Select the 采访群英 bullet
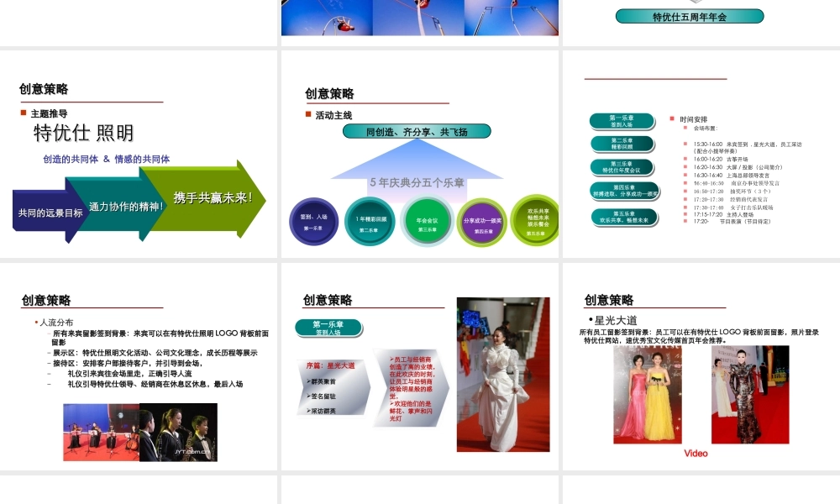Viewport: 840px width, 504px height. pos(322,411)
